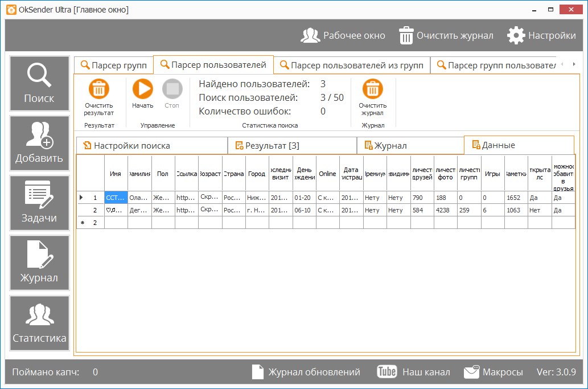Click Очистить журнал icon in Журнал group
Screen dimensions: 588x389
tap(372, 89)
